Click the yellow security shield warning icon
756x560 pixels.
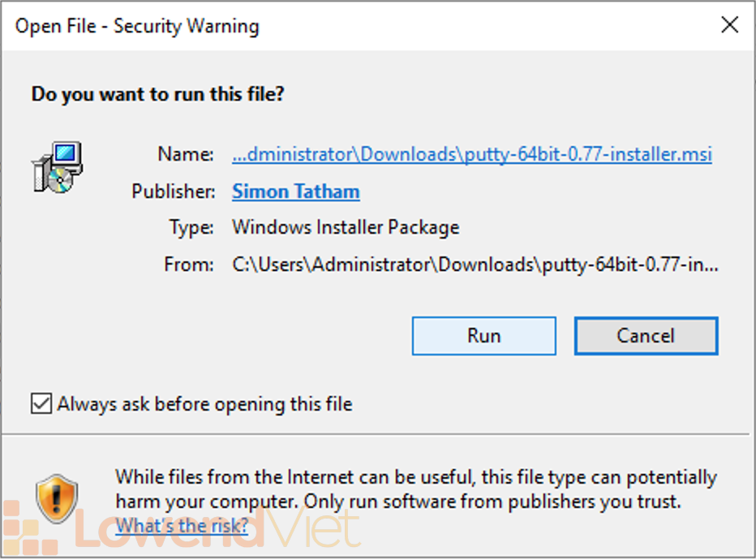tap(57, 499)
